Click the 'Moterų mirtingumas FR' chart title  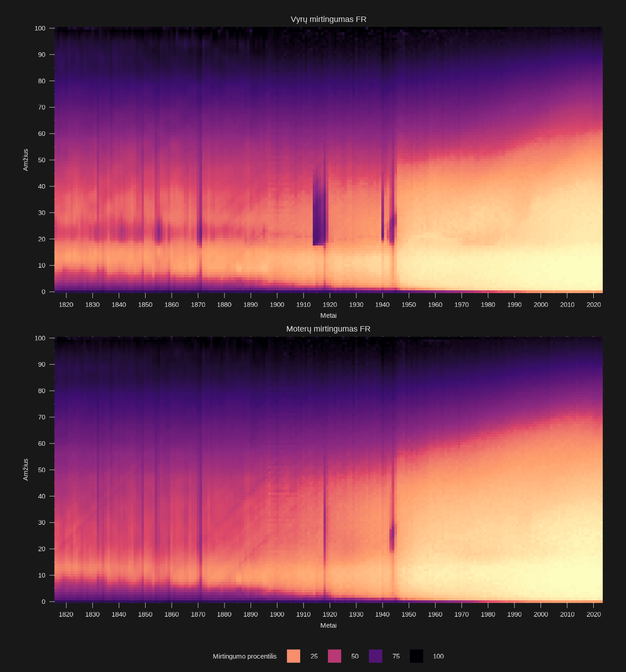point(328,329)
